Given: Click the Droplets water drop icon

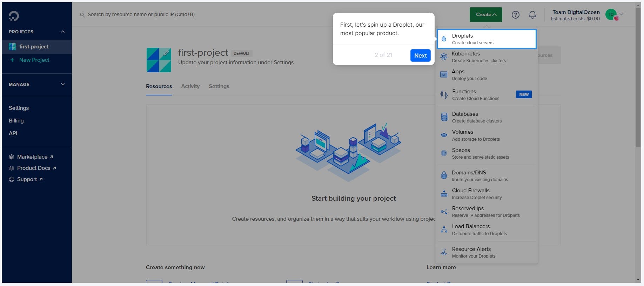Looking at the screenshot, I should (444, 39).
